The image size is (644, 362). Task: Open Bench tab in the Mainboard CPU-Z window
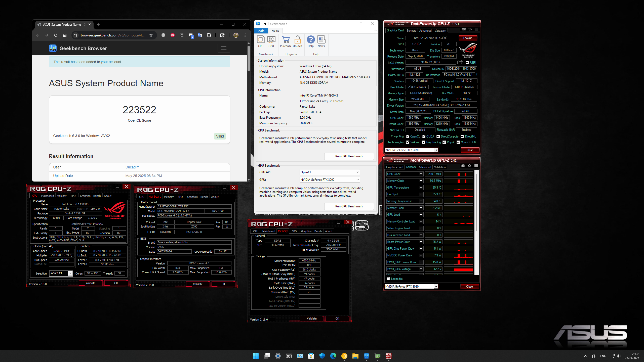coord(204,197)
